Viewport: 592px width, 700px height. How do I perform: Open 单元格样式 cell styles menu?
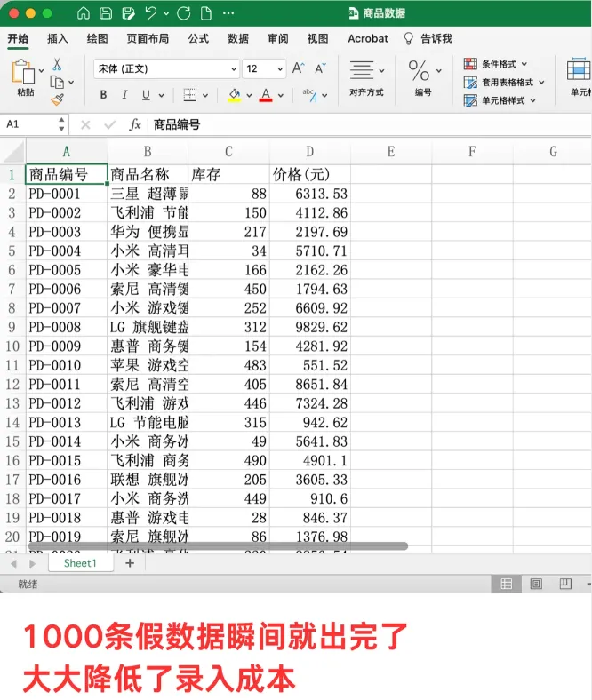click(500, 101)
